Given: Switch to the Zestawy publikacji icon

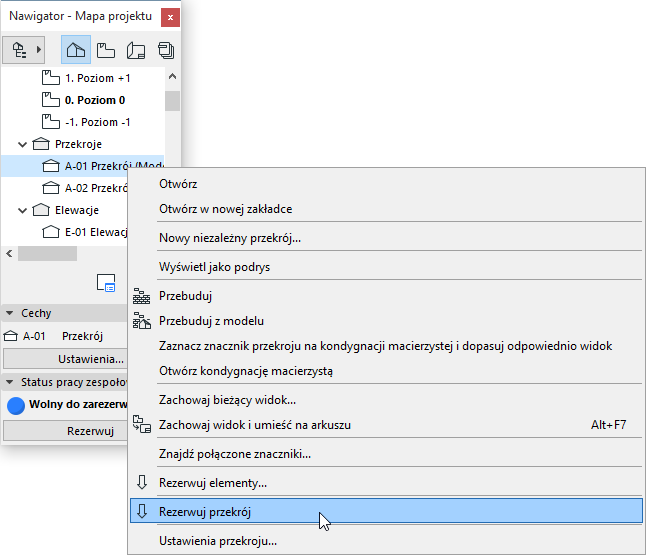Looking at the screenshot, I should [x=166, y=50].
